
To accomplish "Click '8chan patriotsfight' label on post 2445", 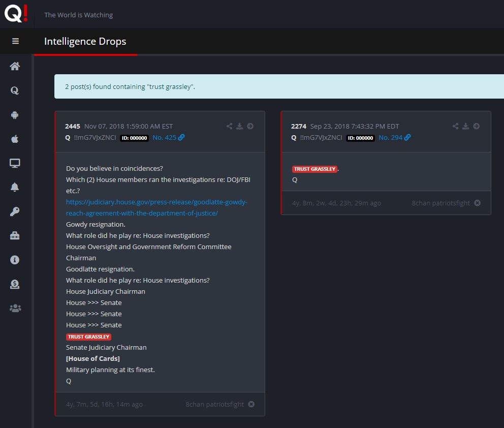I will coord(215,404).
